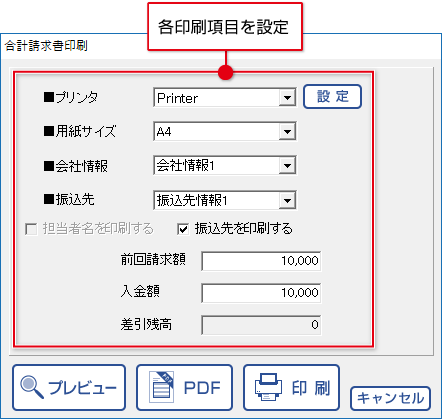Image resolution: width=443 pixels, height=419 pixels.
Task: Click the A4 paper size combo box
Action: pyautogui.click(x=225, y=132)
